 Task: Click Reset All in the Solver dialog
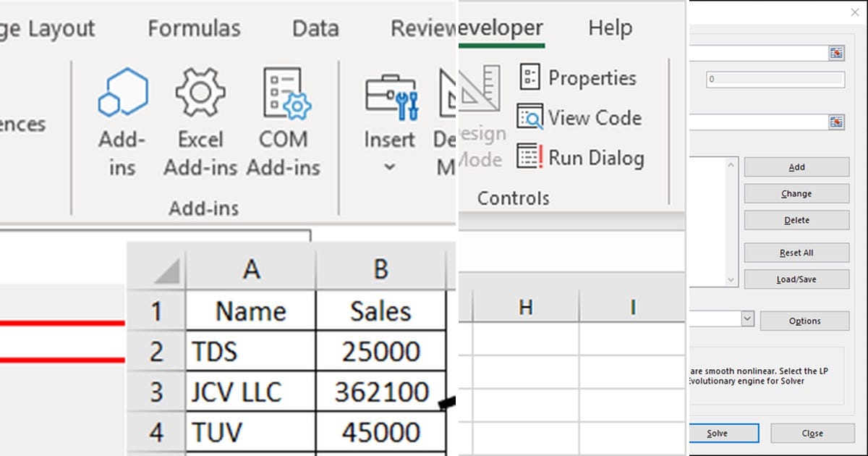click(x=796, y=252)
